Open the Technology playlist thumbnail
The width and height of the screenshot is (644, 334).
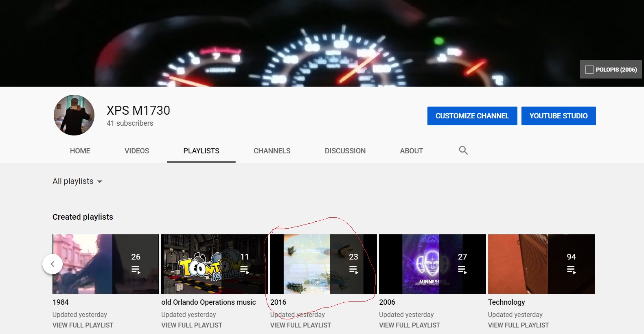coord(541,264)
